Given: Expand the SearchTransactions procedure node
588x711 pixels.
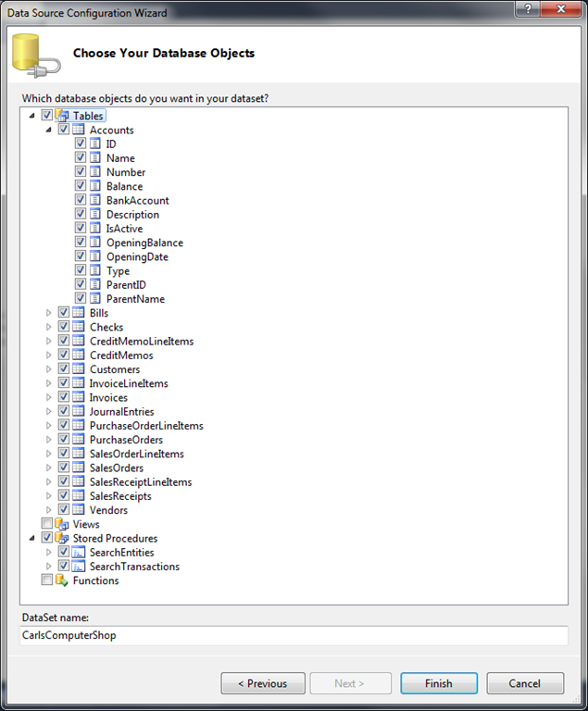Looking at the screenshot, I should tap(50, 567).
